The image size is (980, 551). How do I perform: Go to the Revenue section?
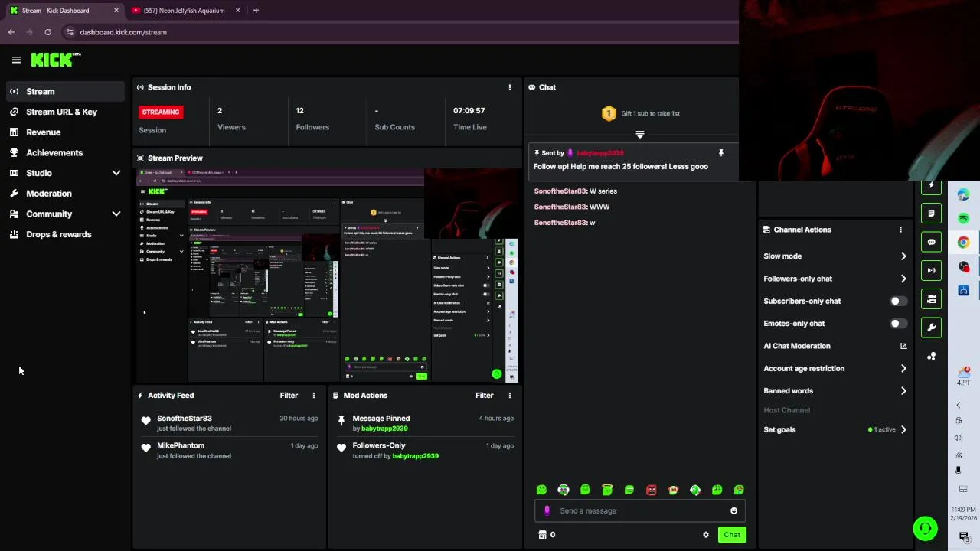pyautogui.click(x=65, y=132)
